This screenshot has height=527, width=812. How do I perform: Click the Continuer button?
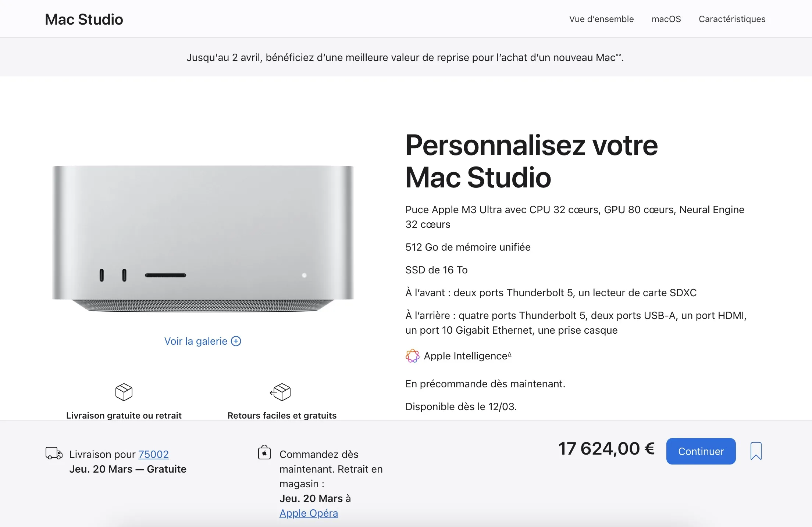click(701, 451)
